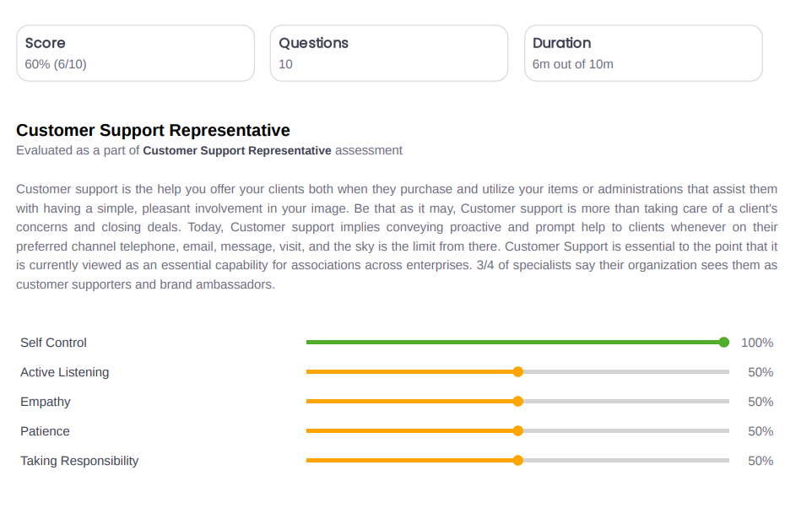Image resolution: width=812 pixels, height=519 pixels.
Task: Select the Duration card
Action: [x=643, y=53]
